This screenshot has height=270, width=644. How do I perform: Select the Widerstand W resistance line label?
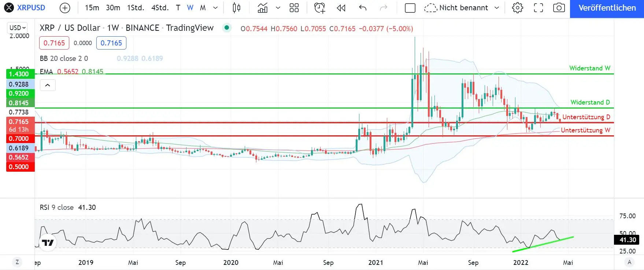[590, 68]
